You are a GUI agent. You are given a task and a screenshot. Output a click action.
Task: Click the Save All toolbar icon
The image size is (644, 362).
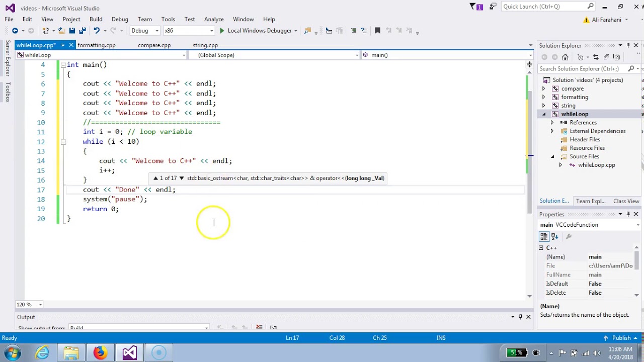[82, 31]
